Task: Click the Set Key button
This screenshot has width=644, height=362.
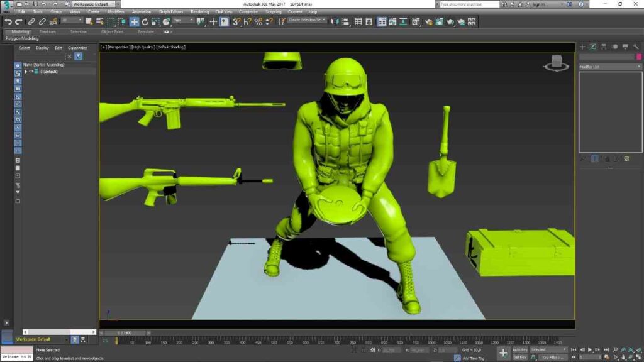Action: pos(520,357)
